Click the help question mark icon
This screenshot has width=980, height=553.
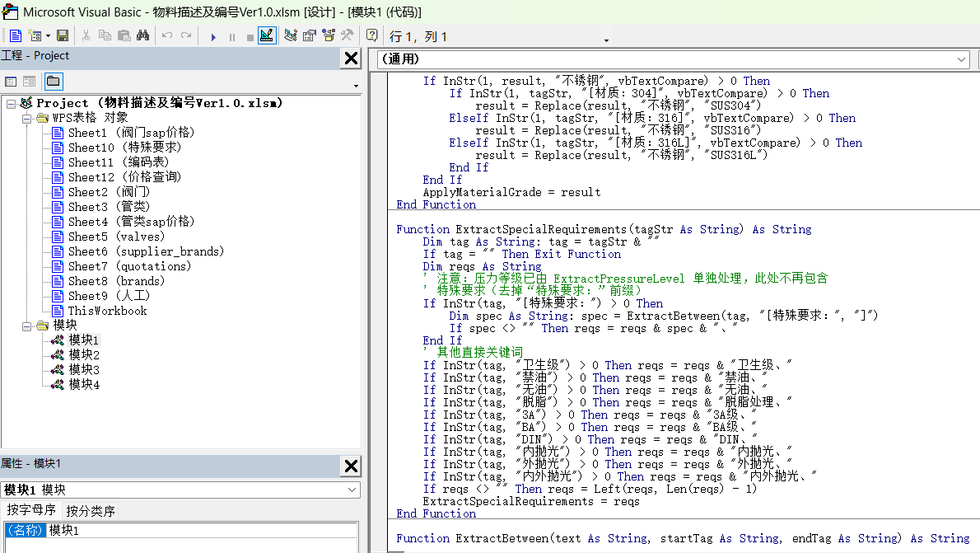(x=372, y=35)
